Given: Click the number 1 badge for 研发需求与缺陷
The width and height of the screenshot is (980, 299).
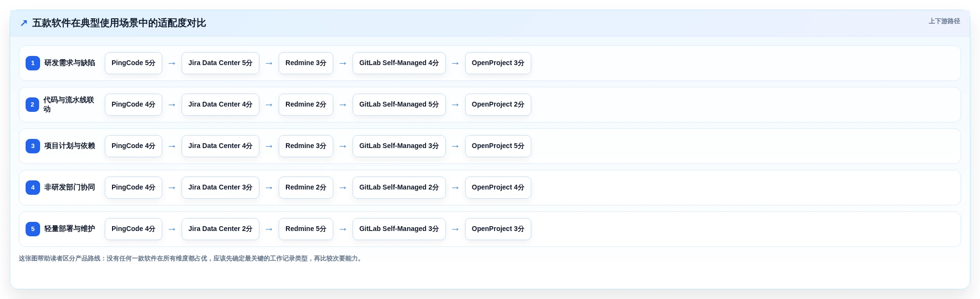Looking at the screenshot, I should 33,63.
